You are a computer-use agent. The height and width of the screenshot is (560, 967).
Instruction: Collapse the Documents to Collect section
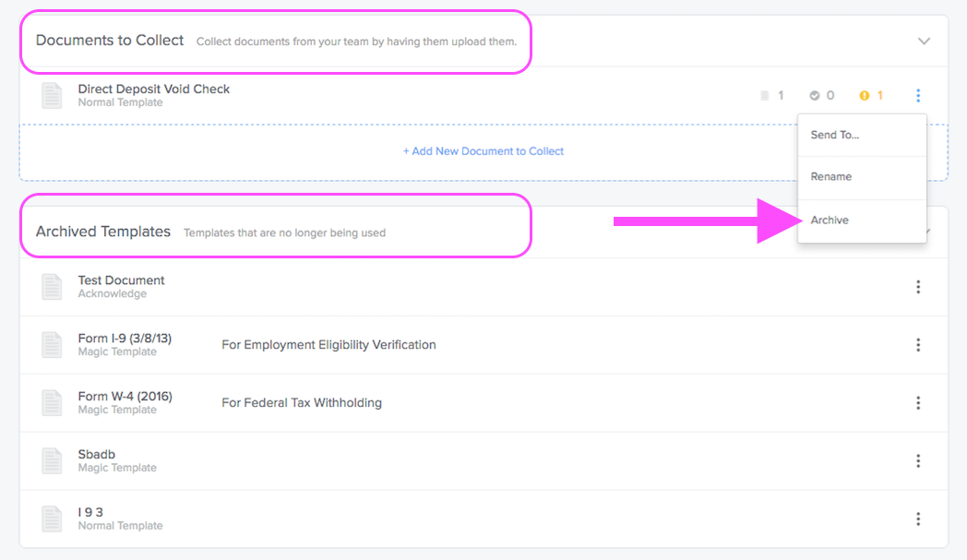pos(924,42)
